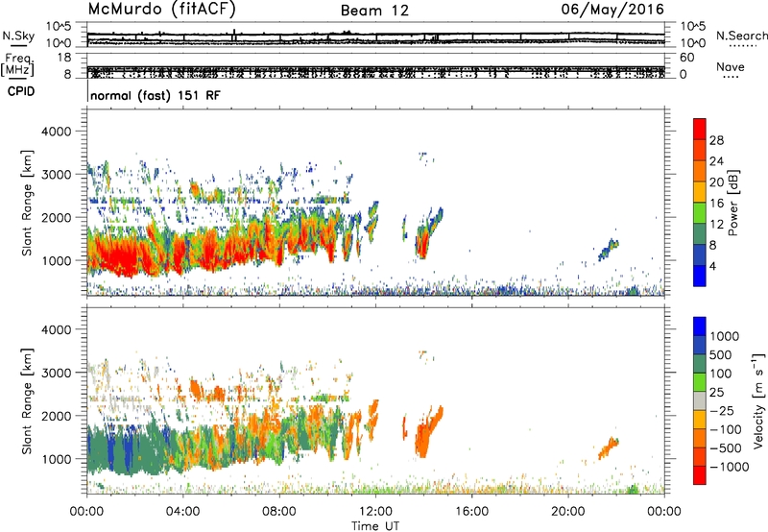Select the "-1000" value on Velocity colorbar
The image size is (768, 532).
(x=730, y=467)
